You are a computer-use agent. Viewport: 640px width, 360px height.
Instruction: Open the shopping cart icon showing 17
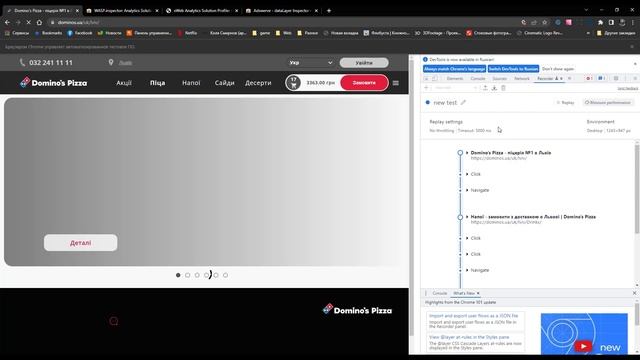tap(293, 82)
